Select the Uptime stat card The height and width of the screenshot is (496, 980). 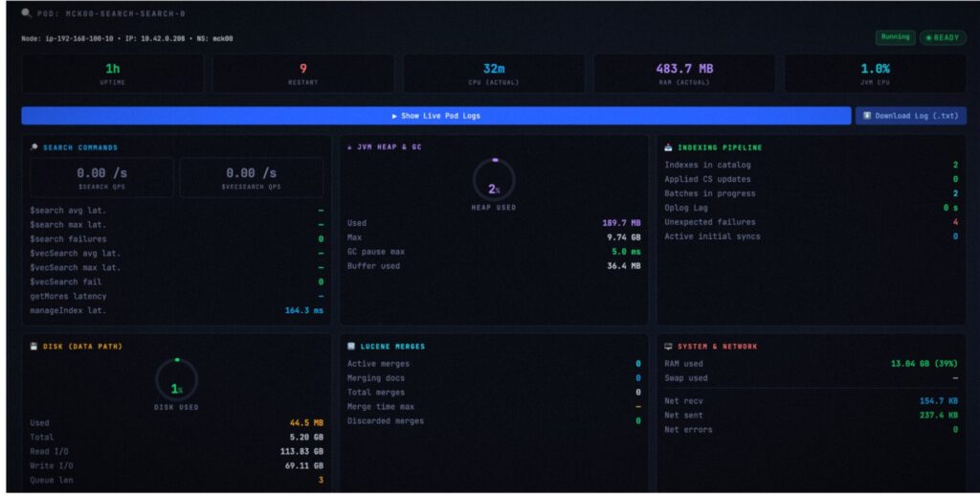(x=112, y=74)
